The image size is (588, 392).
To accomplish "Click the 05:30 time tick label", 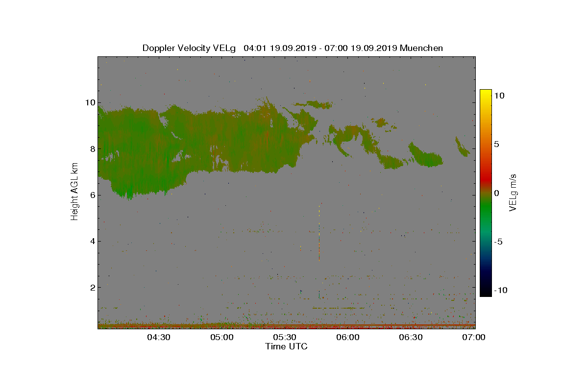I will [285, 337].
